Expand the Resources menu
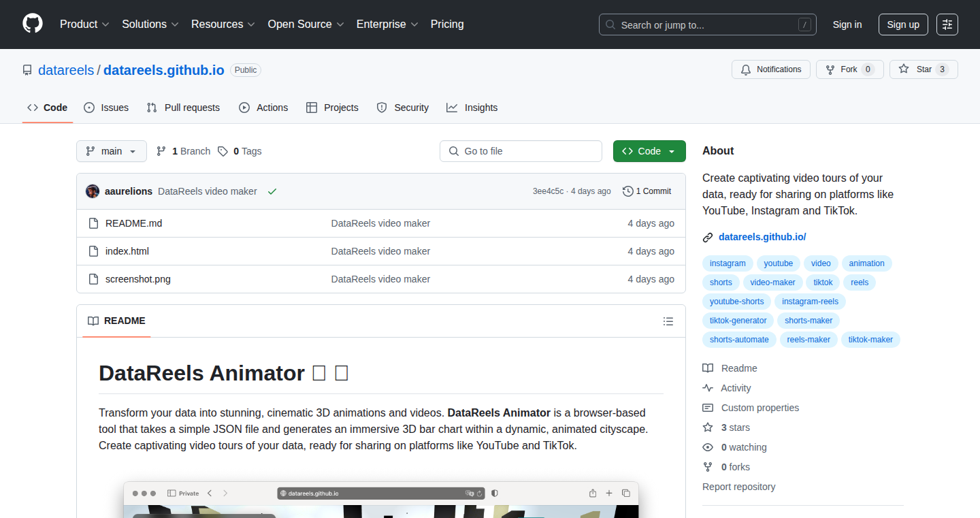Screen dimensions: 980x518 pyautogui.click(x=223, y=24)
